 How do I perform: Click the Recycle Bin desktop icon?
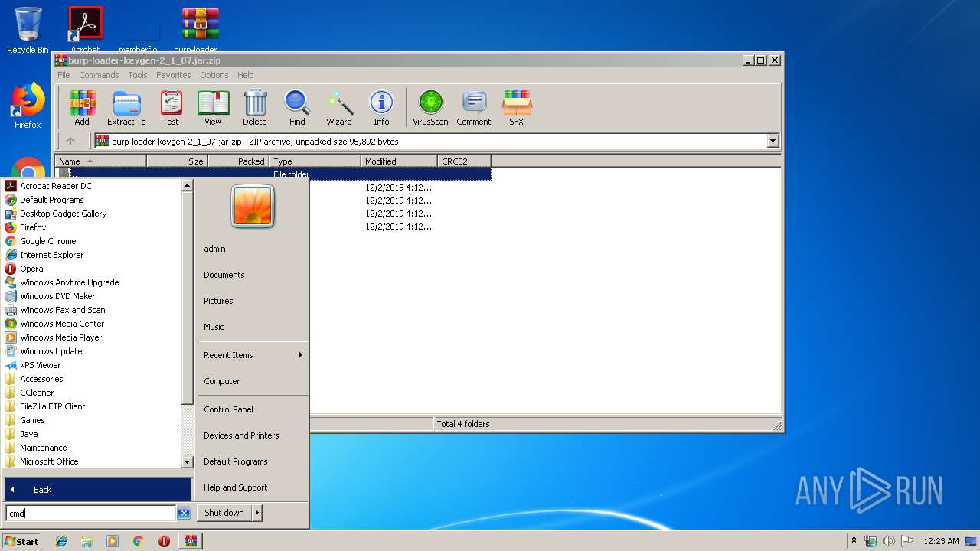pos(28,31)
